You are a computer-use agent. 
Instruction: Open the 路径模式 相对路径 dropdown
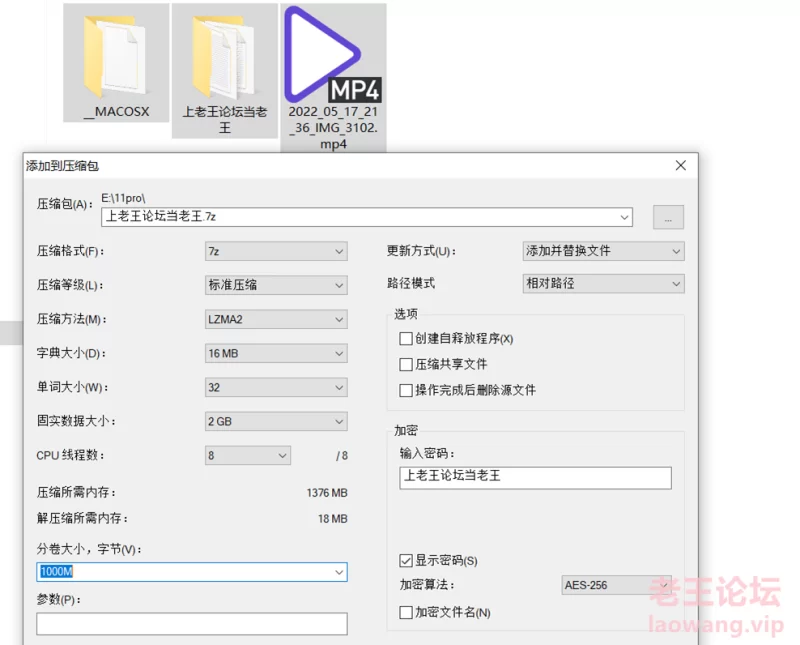604,283
